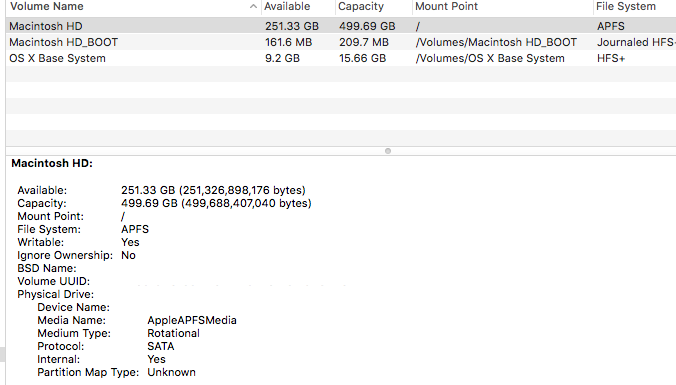Click the /Volumes/OS X Base System mount point
Viewport: 676px width, 385px height.
[490, 58]
